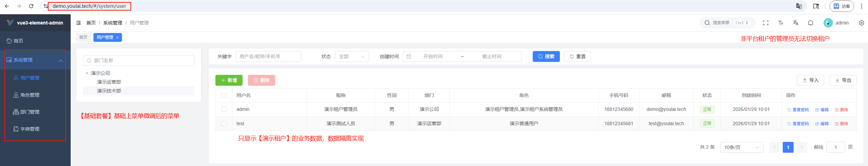Viewport: 868px width, 166px height.
Task: Open the 搜索菜单 search box
Action: pyautogui.click(x=727, y=23)
